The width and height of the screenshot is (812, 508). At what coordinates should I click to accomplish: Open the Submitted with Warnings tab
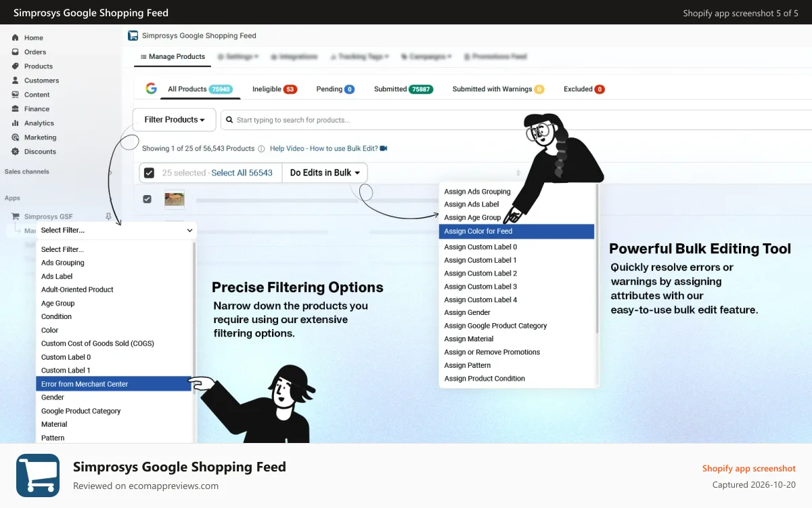point(498,89)
